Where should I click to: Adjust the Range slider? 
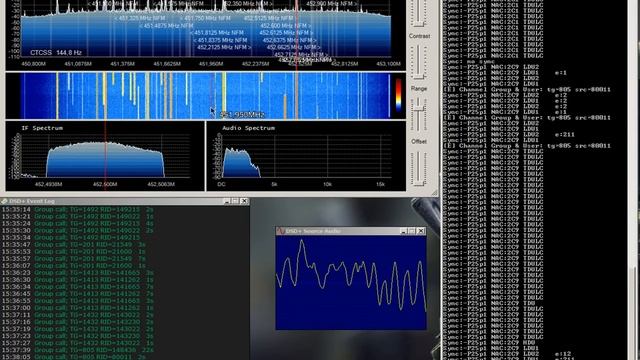419,114
